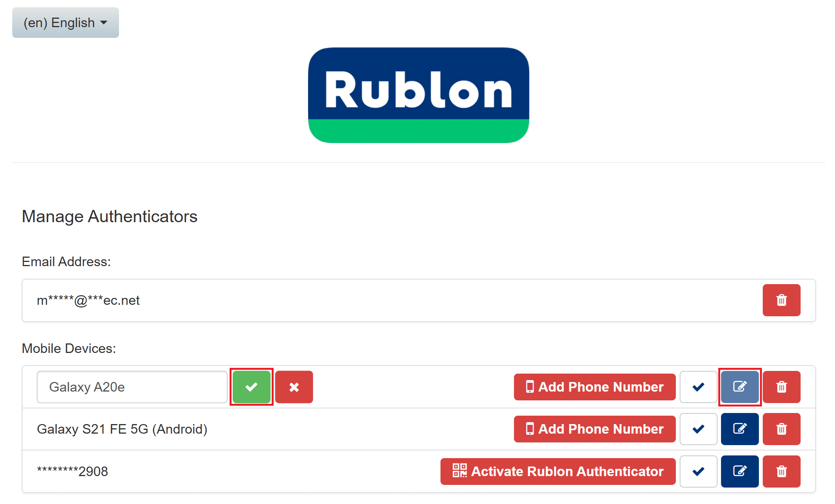Edit the phone number ending 2908

(739, 471)
